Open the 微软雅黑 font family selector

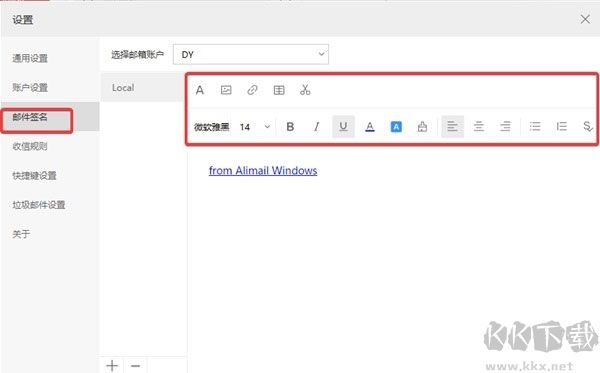212,127
